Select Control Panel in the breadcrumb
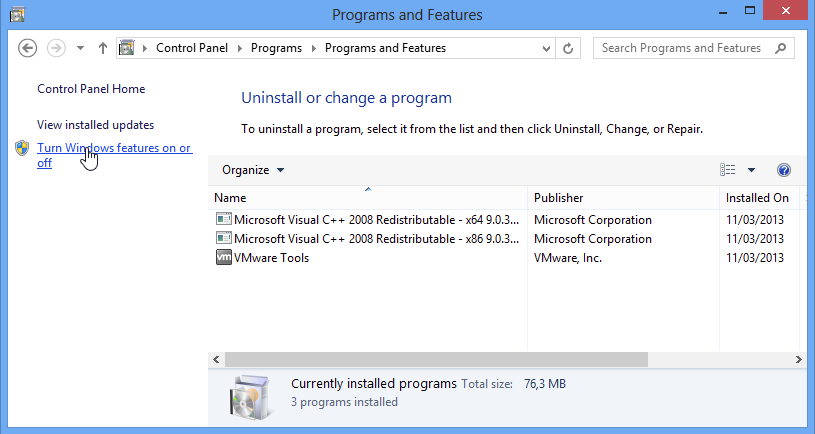This screenshot has height=434, width=815. pyautogui.click(x=192, y=48)
